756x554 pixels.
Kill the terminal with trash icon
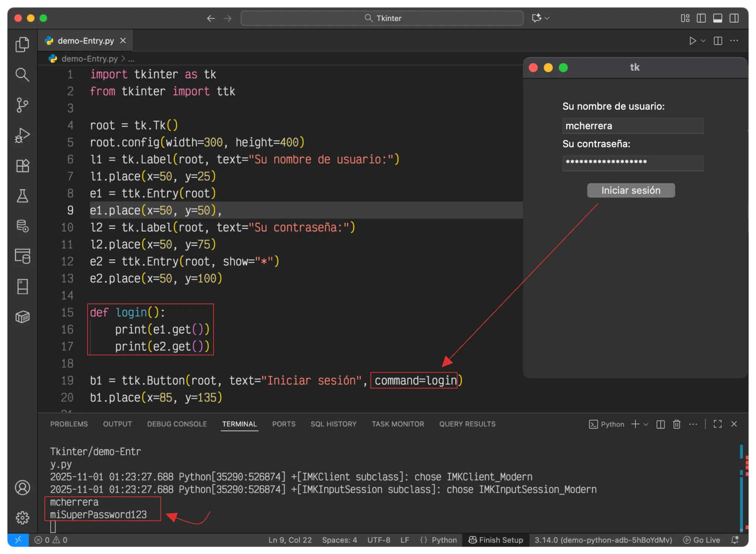(x=677, y=424)
